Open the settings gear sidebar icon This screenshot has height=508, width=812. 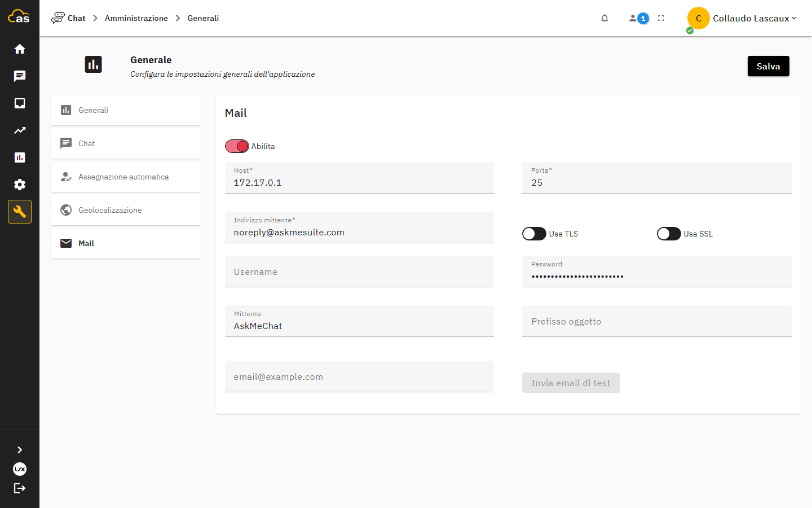pos(20,185)
